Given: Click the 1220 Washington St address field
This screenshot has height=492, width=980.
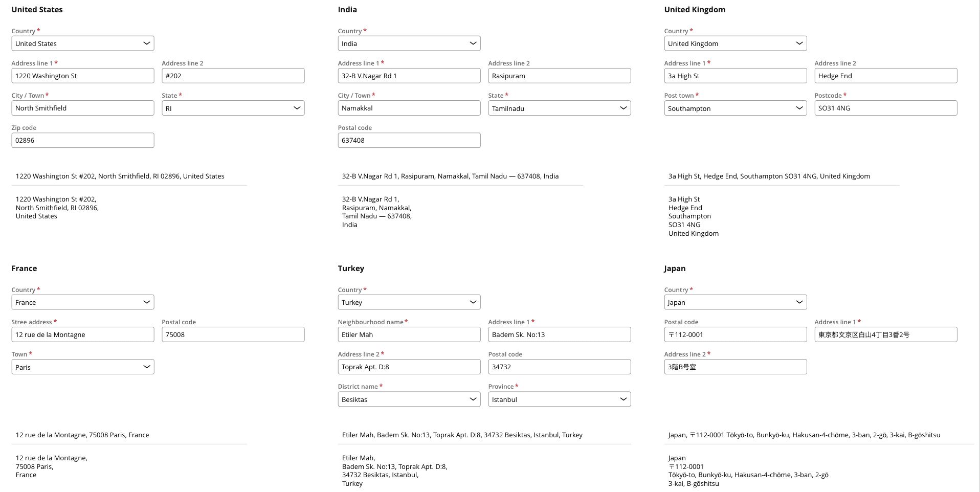Looking at the screenshot, I should pos(83,76).
